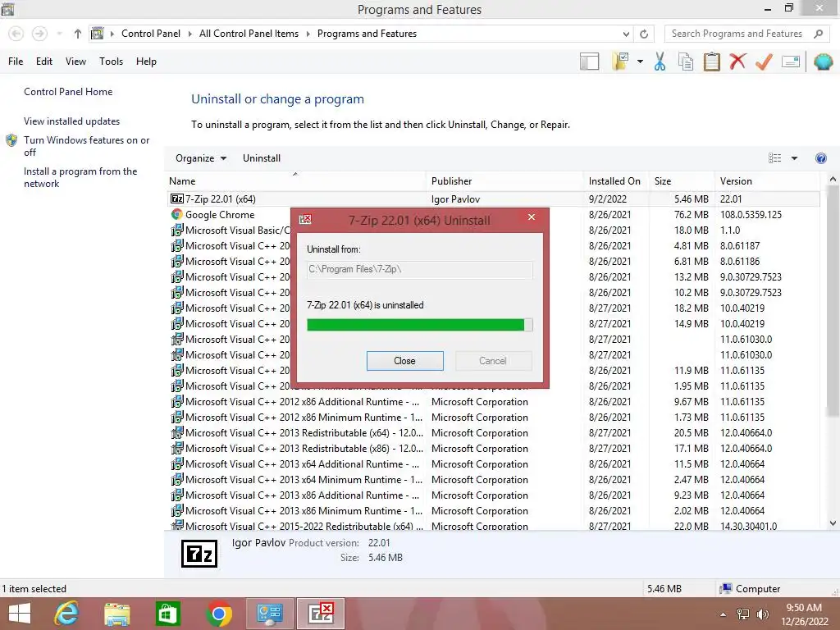Screen dimensions: 840x630
Task: Click the 7-Zip uninstaller taskbar icon
Action: coord(321,614)
